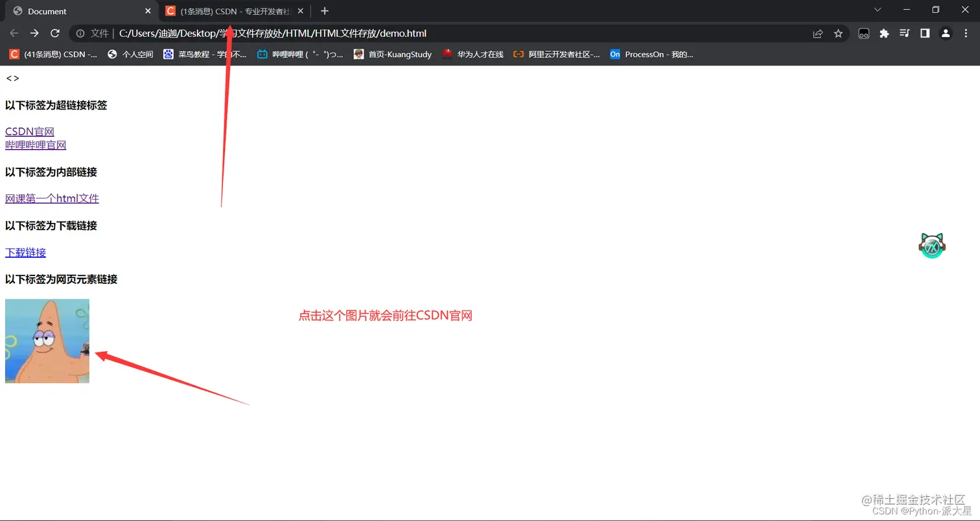The height and width of the screenshot is (521, 980).
Task: Go forward to the next page
Action: click(x=34, y=33)
